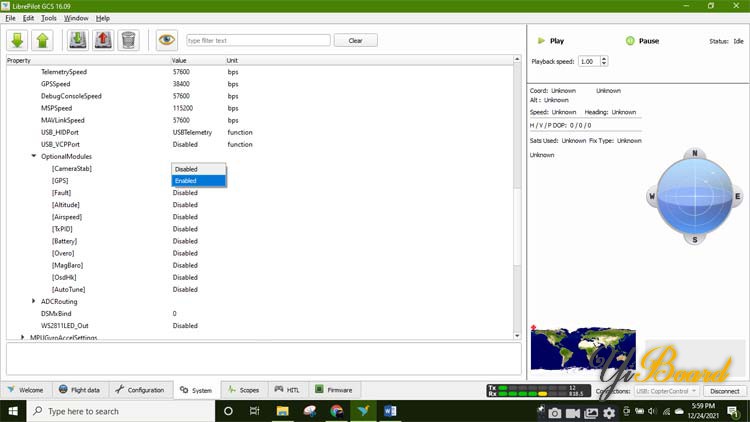The image size is (750, 422).
Task: Select Disabled in the dropdown list
Action: 198,169
